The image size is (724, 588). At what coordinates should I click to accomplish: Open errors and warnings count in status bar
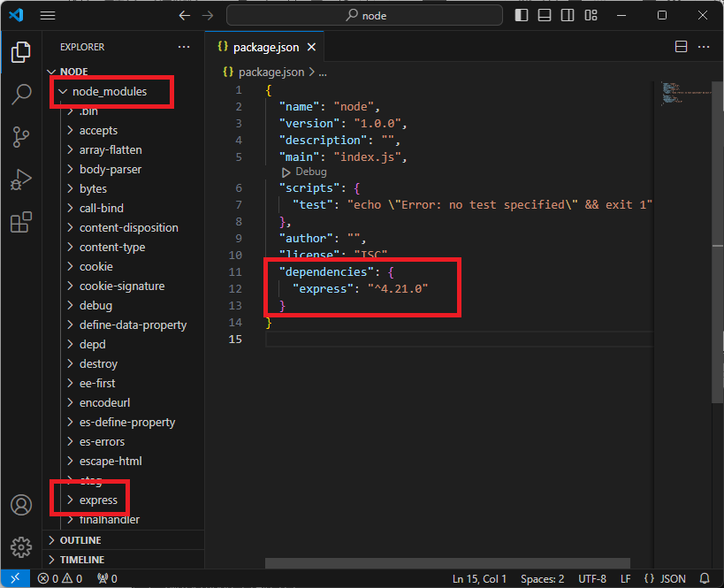pyautogui.click(x=60, y=578)
